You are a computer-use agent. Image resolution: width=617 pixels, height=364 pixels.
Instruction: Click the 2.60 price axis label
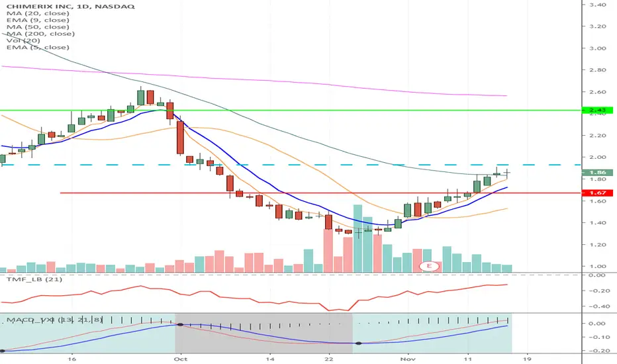(x=597, y=92)
